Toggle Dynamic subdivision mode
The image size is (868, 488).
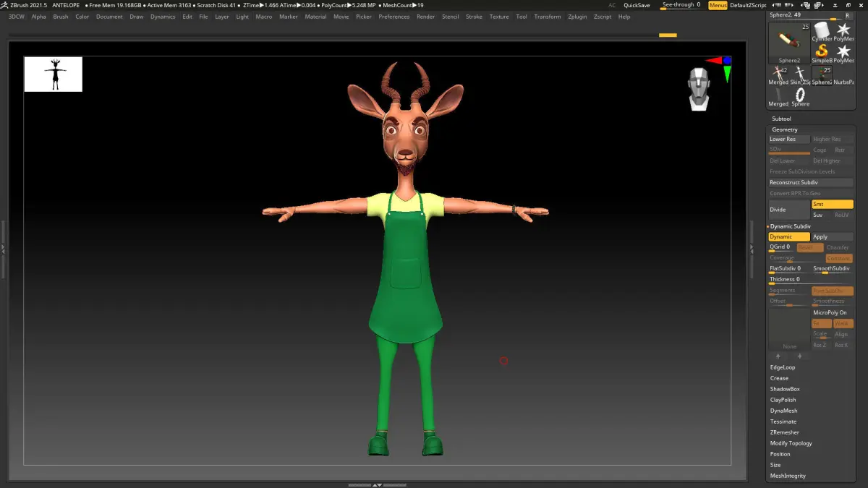click(x=788, y=237)
